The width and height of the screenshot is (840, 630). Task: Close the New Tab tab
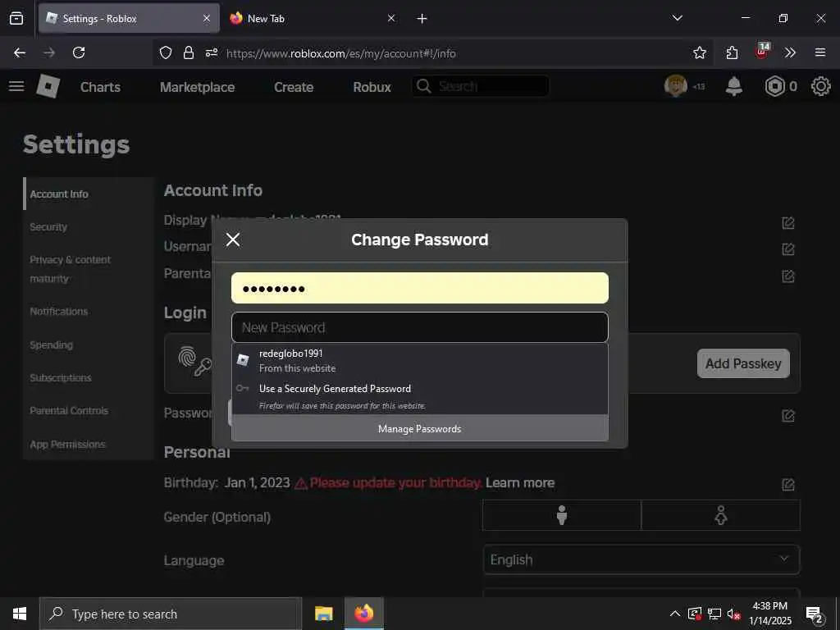click(x=391, y=18)
